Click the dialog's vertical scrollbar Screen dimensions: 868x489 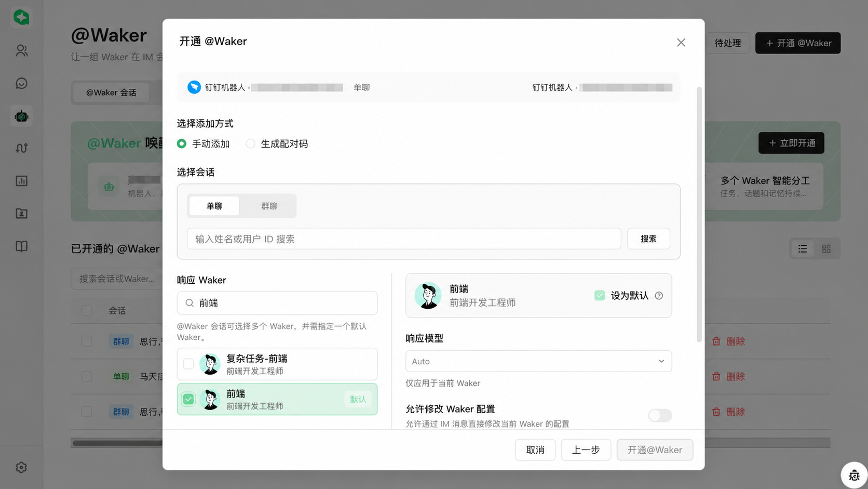[699, 214]
